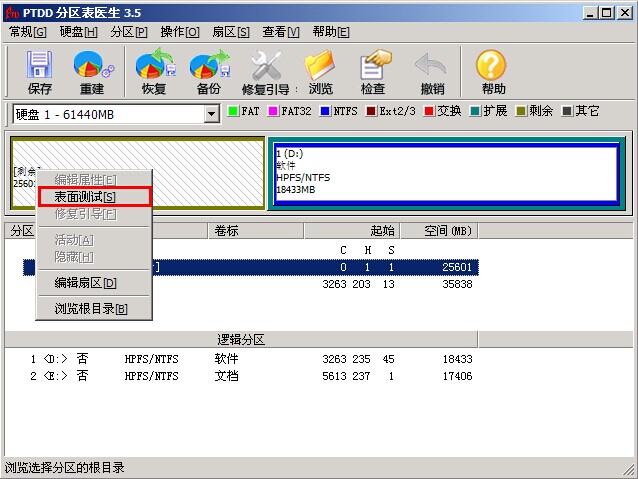Click the 检查 (Check) toolbar icon
Screen dimensions: 638x479
pyautogui.click(x=374, y=72)
